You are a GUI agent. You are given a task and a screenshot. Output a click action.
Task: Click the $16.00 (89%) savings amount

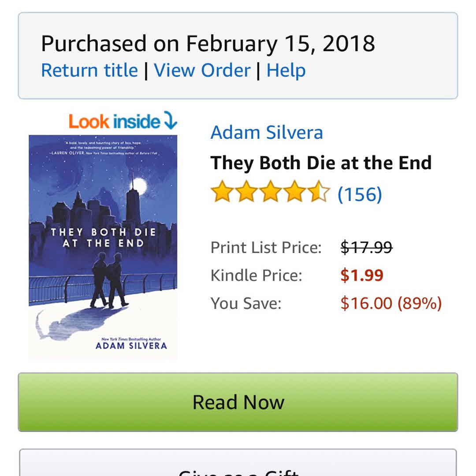pos(391,303)
